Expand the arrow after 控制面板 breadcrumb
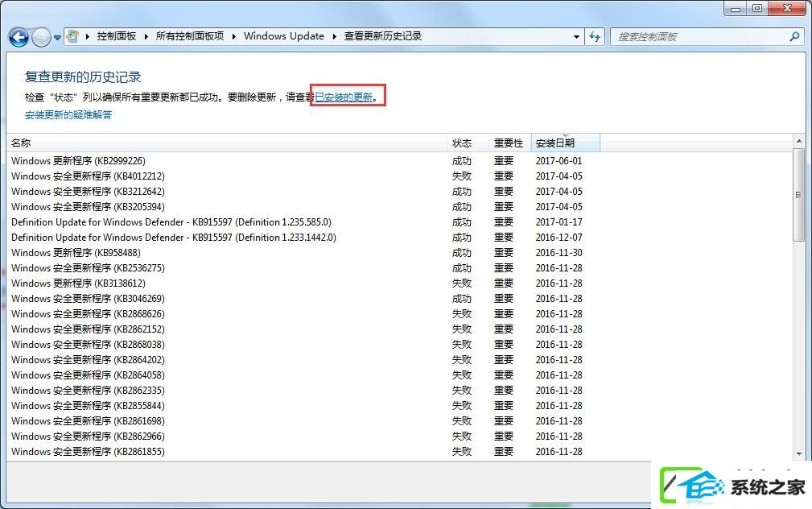This screenshot has width=812, height=509. tap(146, 36)
